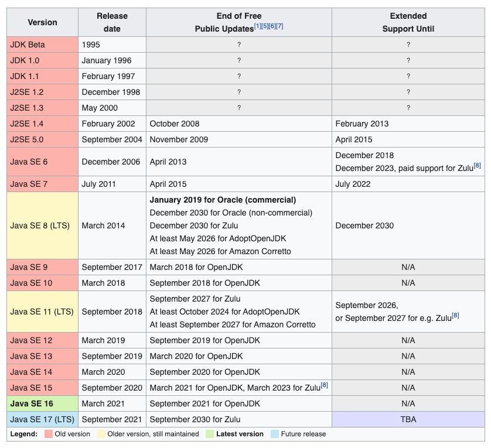
Task: Click the July 2022 extended support date
Action: coord(353,184)
